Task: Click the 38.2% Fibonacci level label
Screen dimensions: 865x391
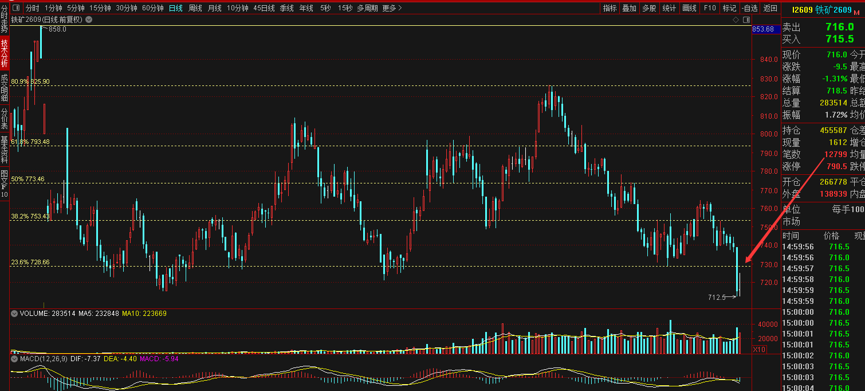Action: tap(30, 217)
